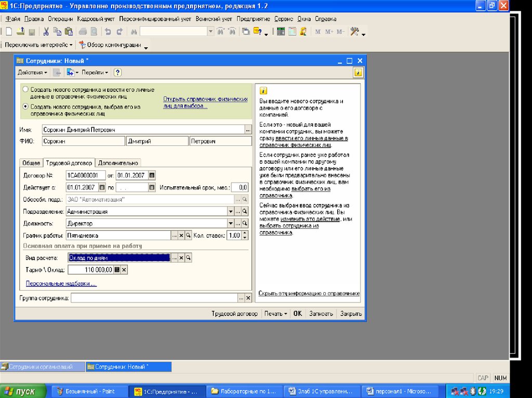532x398 pixels.
Task: Increase Кол. ставок using the up spinner
Action: pos(245,233)
